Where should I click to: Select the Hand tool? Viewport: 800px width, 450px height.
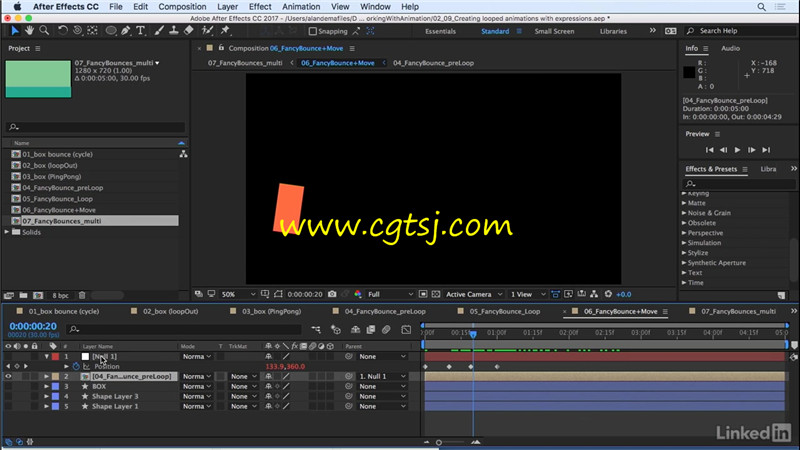tap(29, 31)
